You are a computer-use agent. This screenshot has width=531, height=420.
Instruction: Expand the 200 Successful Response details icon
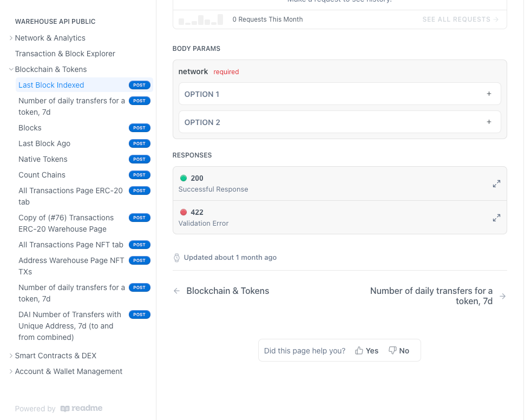click(496, 184)
